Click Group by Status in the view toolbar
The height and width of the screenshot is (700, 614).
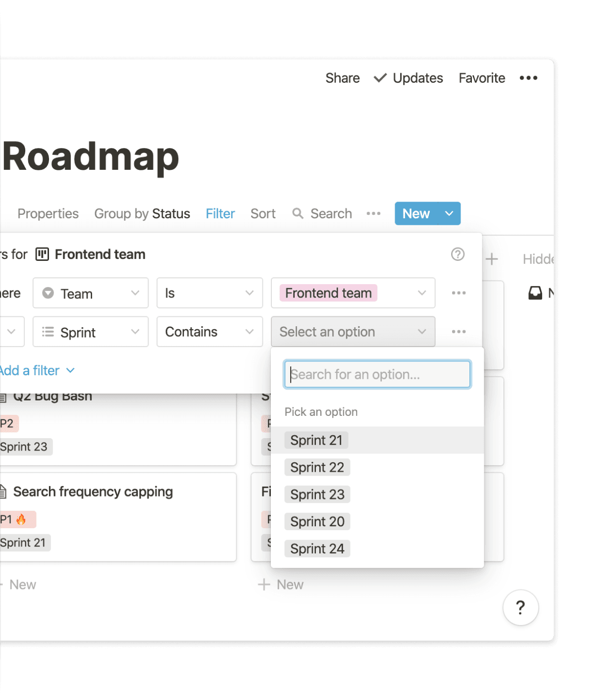[x=142, y=213]
